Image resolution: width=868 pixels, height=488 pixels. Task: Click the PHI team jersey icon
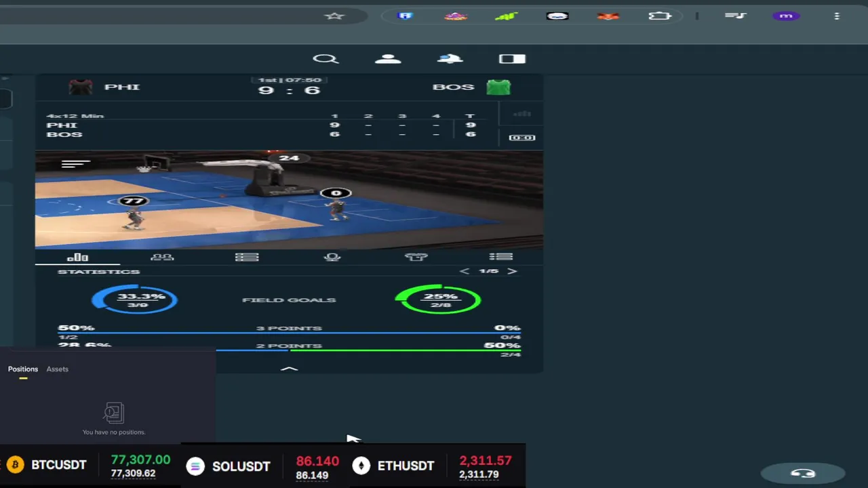click(81, 87)
